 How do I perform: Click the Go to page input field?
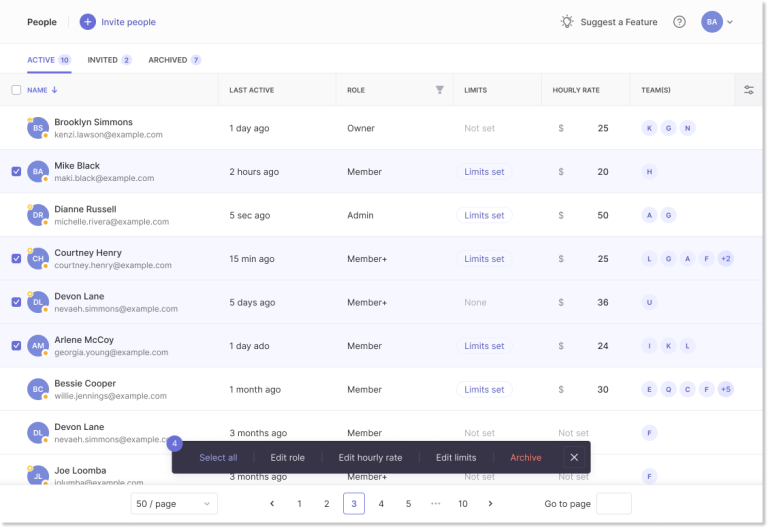pyautogui.click(x=613, y=504)
